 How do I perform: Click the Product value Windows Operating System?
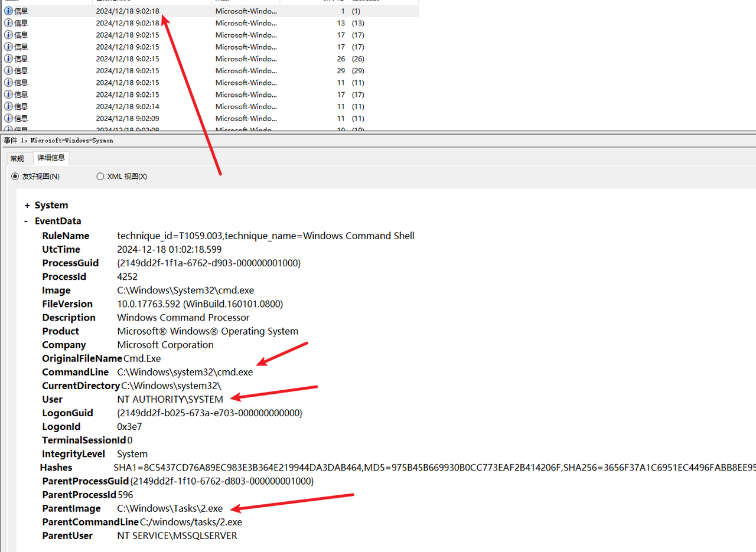(207, 331)
